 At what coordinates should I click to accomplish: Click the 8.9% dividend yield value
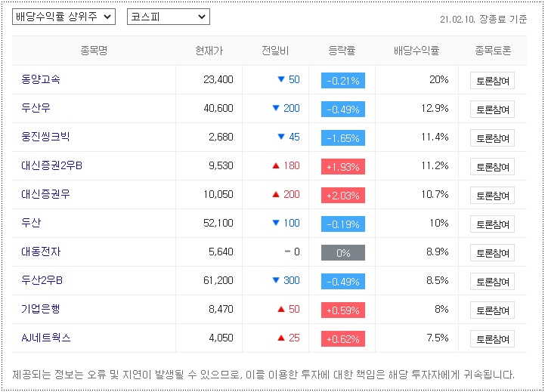point(437,252)
